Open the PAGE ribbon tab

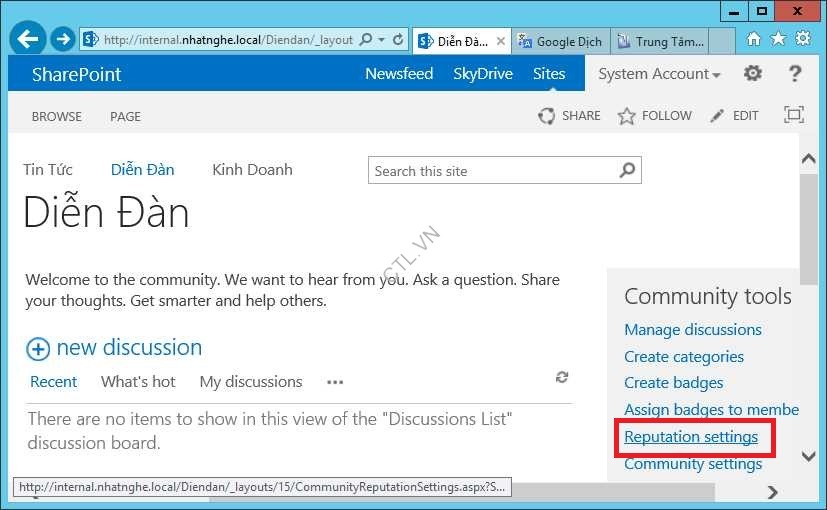click(x=125, y=116)
